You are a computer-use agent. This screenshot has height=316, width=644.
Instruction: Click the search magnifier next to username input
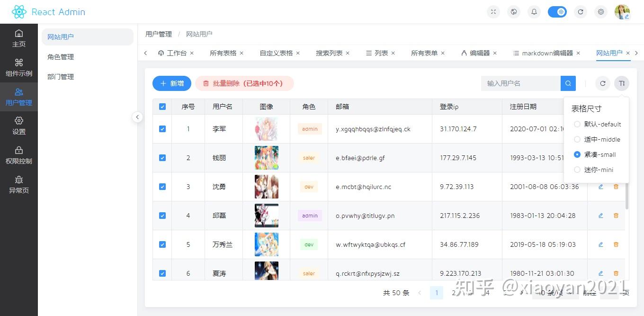[x=568, y=83]
